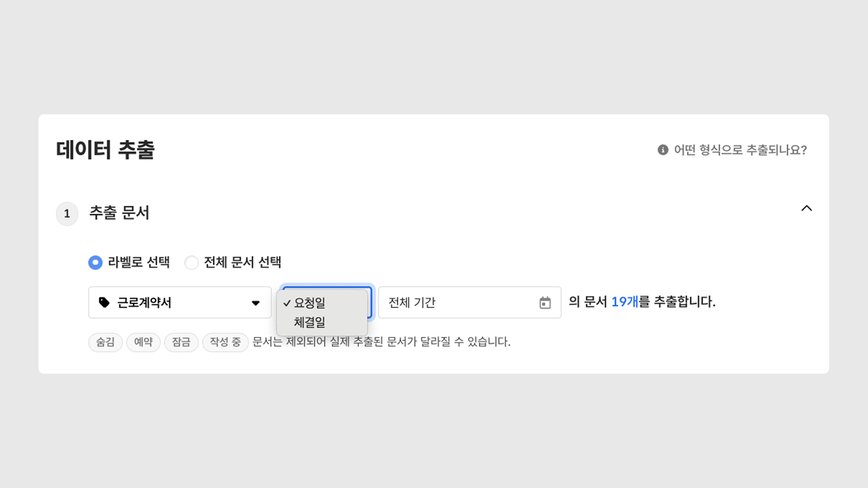Click the 예약 status chip

click(x=143, y=342)
